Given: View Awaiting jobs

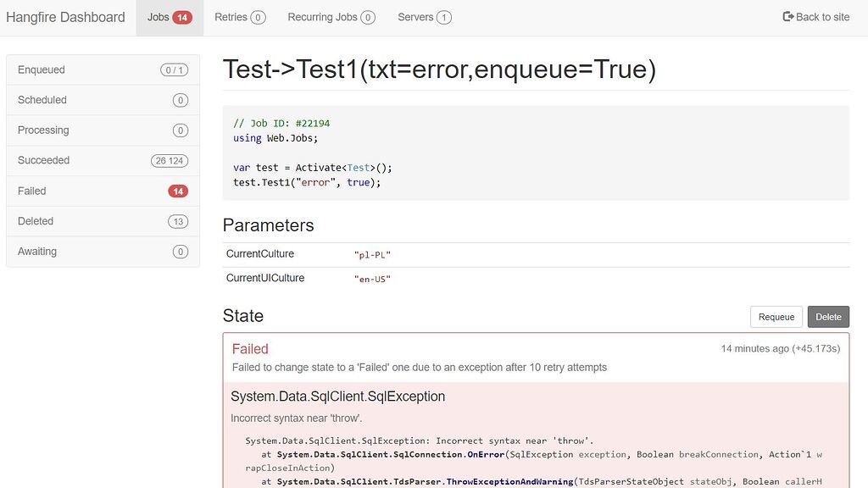Looking at the screenshot, I should point(103,252).
